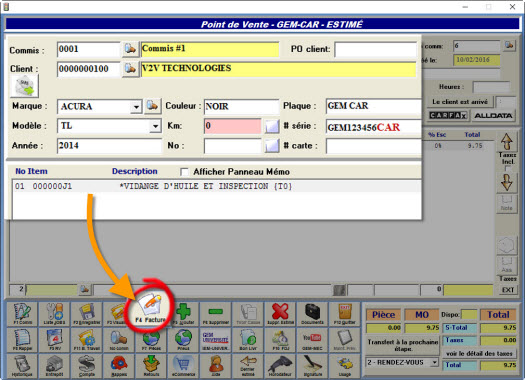The width and height of the screenshot is (525, 380).
Task: Expand the Modèle TL dropdown
Action: click(155, 127)
